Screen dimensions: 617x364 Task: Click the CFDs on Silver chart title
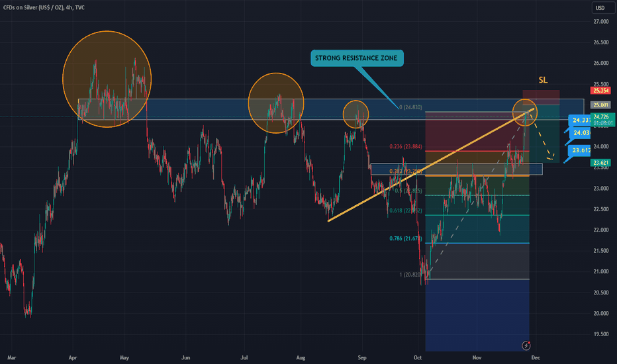pos(44,7)
